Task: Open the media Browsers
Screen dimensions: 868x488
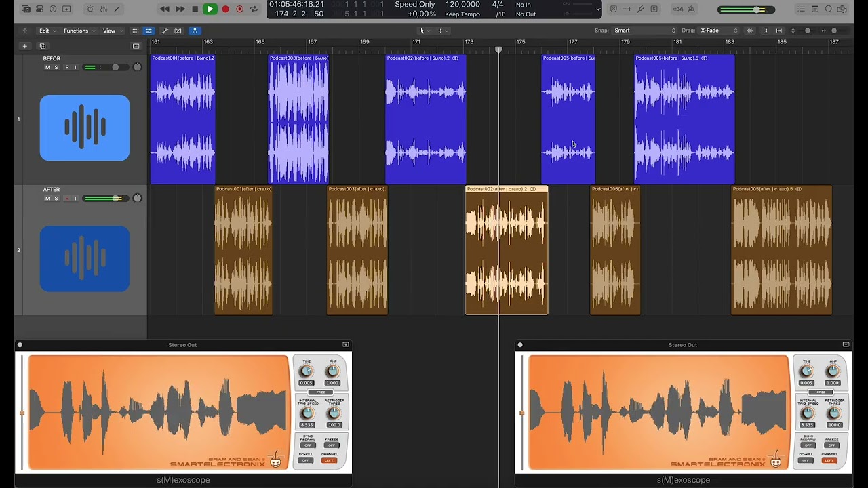Action: pyautogui.click(x=842, y=9)
